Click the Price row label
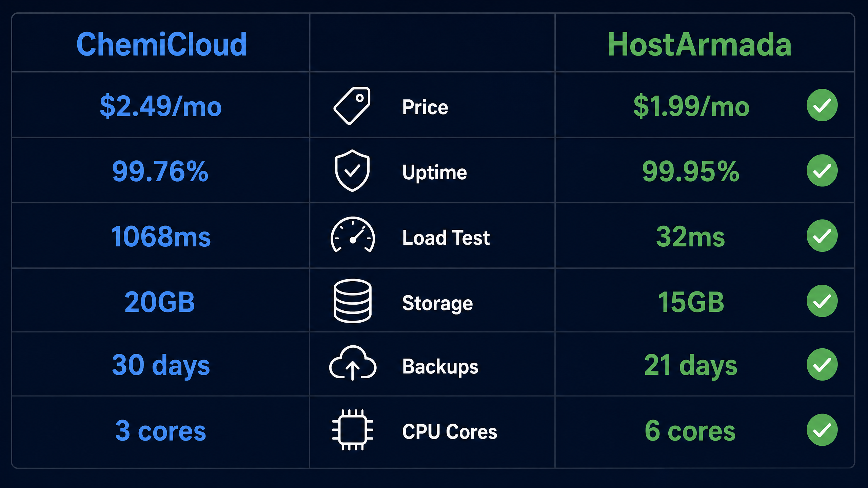Screen dimensions: 868x488 [425, 107]
